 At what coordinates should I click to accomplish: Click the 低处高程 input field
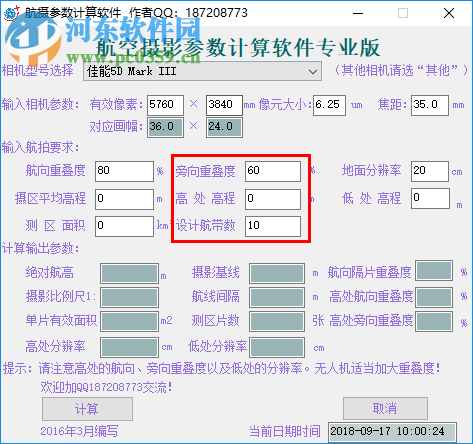tap(430, 199)
